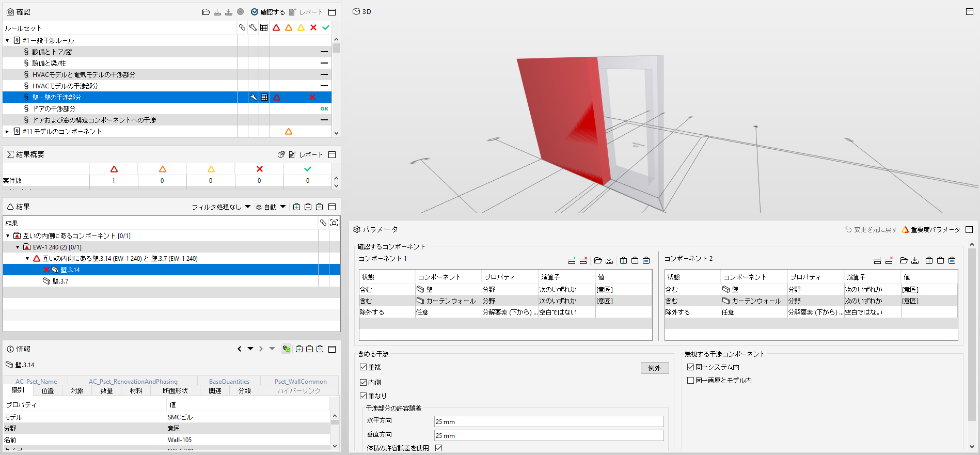Switch to the 断面形状 tab
This screenshot has height=455, width=980.
click(x=175, y=390)
